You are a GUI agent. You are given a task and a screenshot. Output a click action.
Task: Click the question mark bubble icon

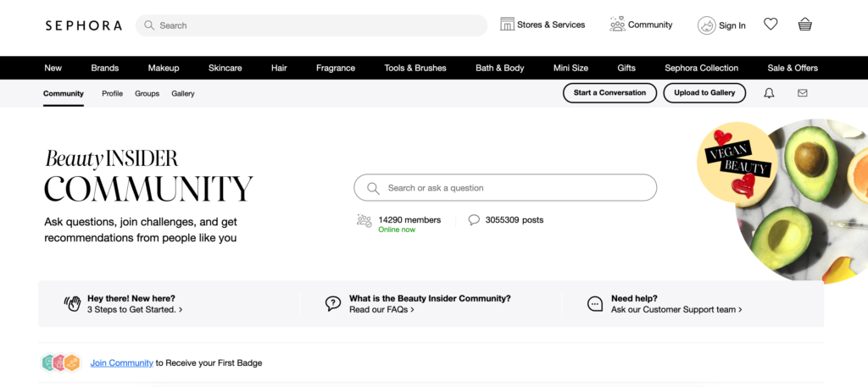(332, 303)
